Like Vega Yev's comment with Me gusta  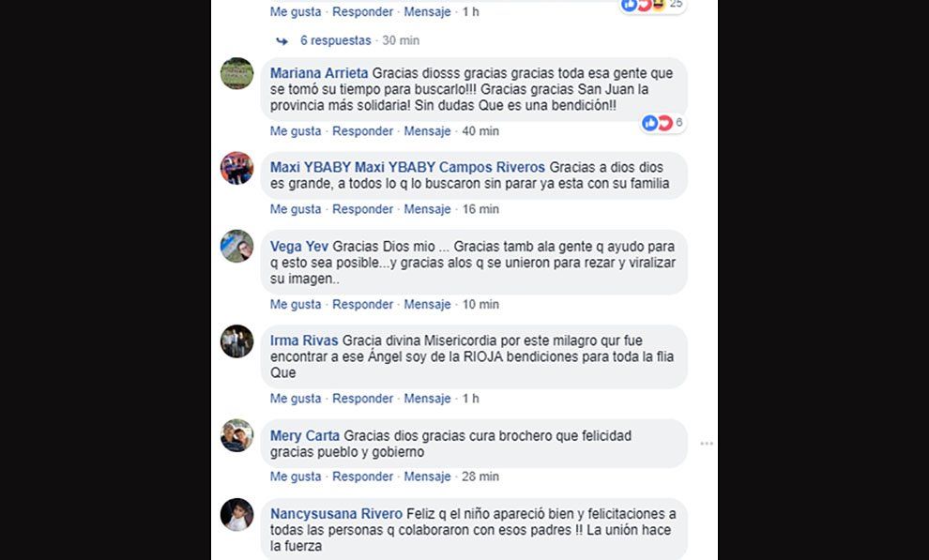[296, 304]
